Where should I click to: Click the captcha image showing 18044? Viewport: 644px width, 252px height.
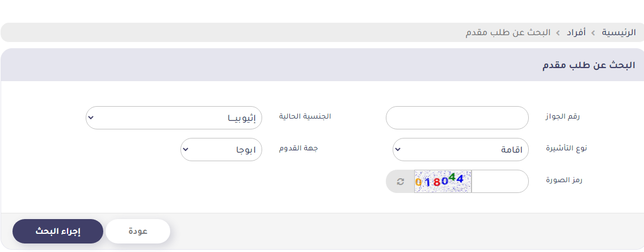pos(443,182)
